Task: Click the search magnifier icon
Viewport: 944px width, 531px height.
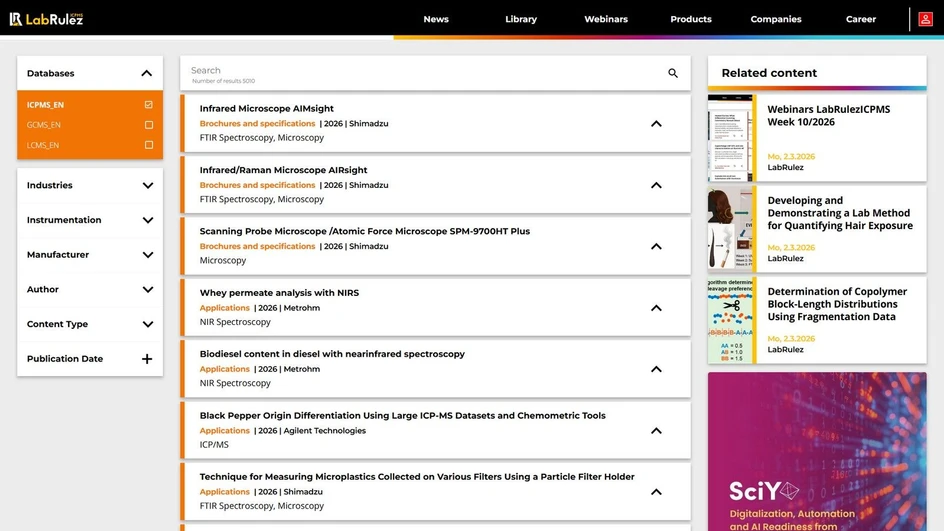Action: pyautogui.click(x=673, y=73)
